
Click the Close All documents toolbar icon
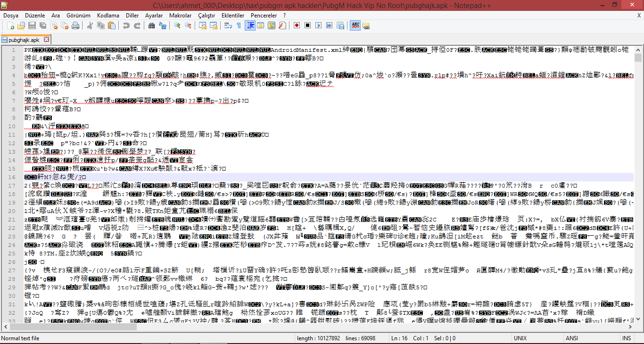point(64,25)
